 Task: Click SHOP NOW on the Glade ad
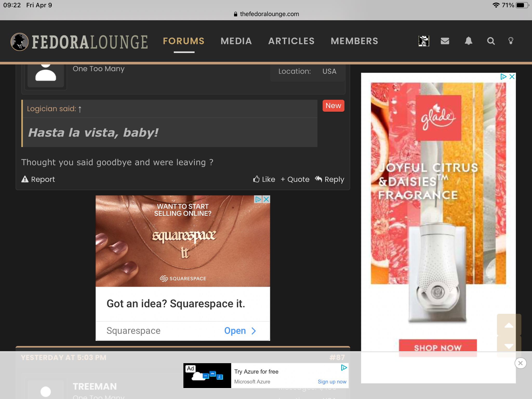tap(438, 348)
